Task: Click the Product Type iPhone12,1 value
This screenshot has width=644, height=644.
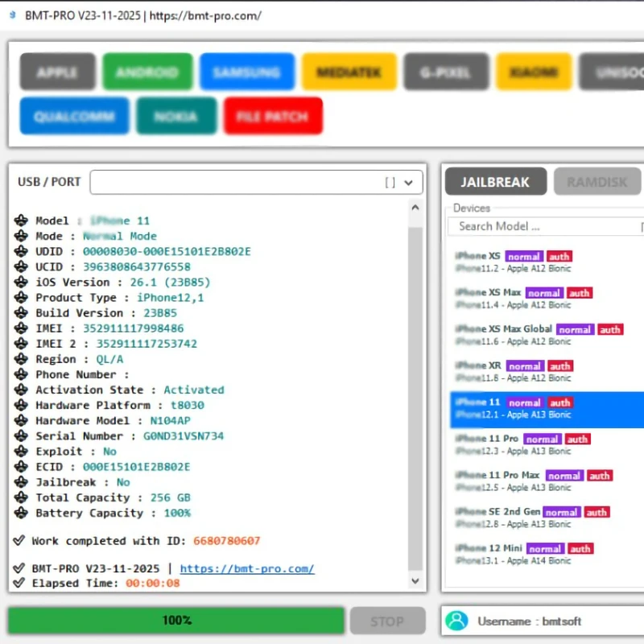Action: click(171, 298)
